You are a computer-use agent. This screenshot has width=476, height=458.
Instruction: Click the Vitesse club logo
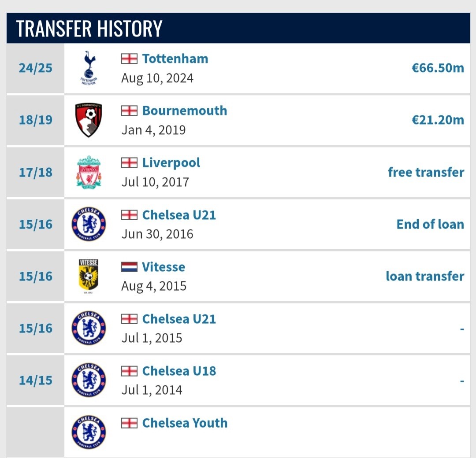(89, 276)
